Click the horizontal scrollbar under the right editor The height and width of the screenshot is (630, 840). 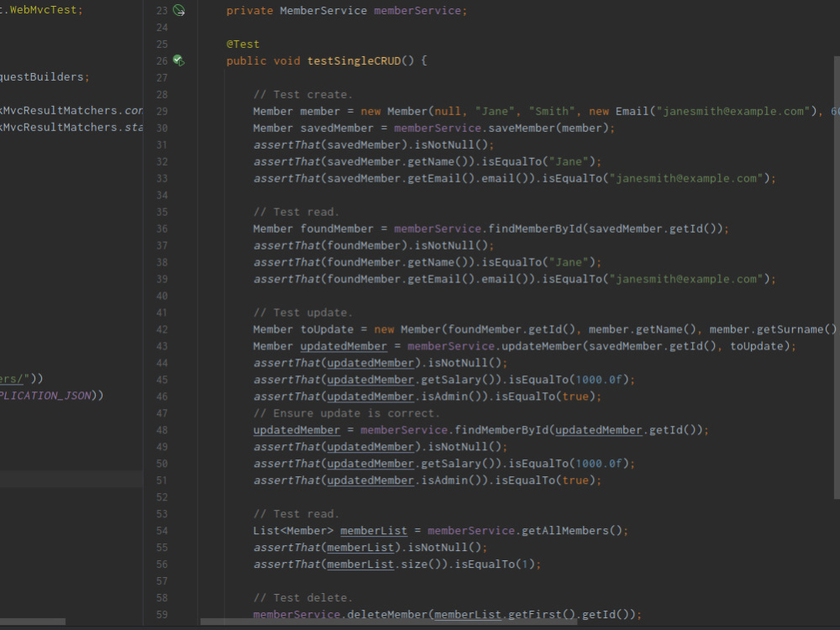click(388, 622)
